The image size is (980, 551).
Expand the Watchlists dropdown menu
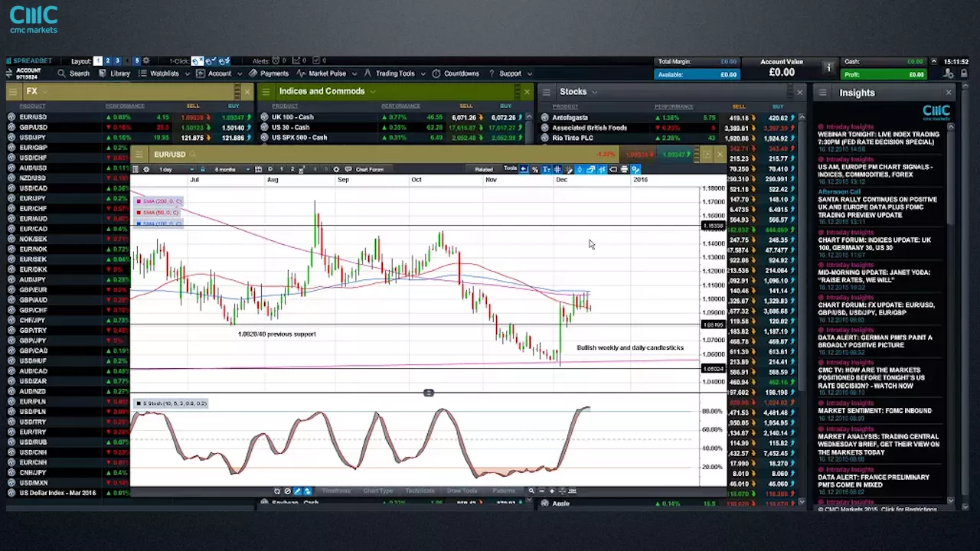click(165, 73)
